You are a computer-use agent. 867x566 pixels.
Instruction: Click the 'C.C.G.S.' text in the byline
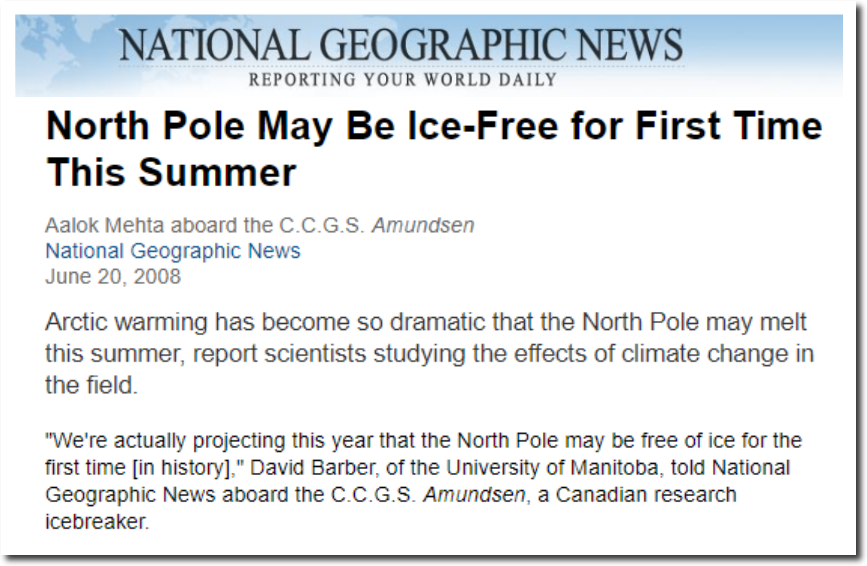(x=322, y=226)
